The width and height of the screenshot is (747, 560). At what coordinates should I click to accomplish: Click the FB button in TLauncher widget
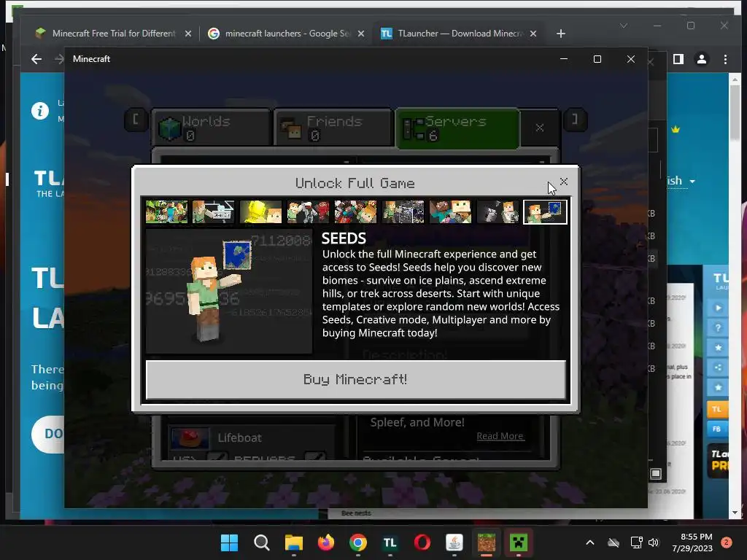click(716, 429)
